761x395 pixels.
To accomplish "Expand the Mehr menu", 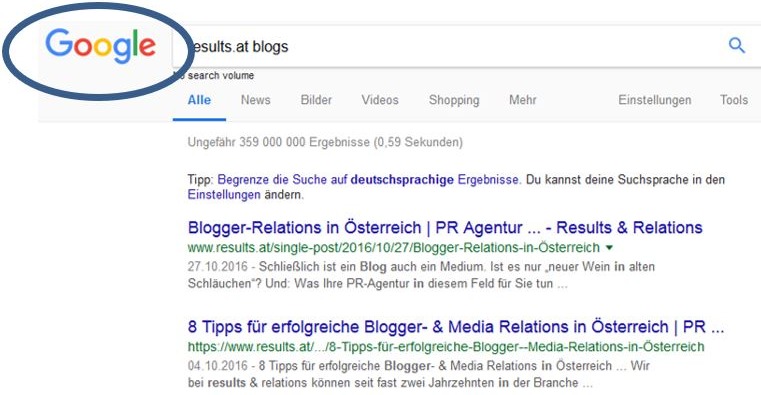I will [x=522, y=100].
